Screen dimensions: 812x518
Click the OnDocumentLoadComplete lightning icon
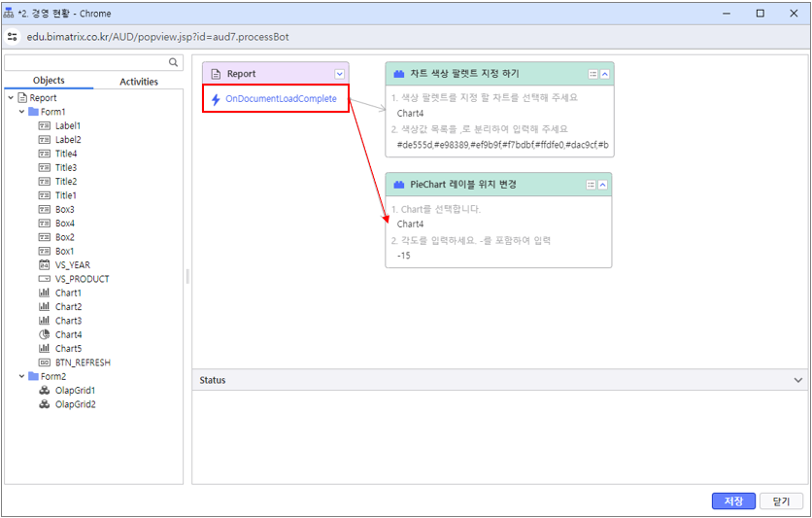point(216,99)
